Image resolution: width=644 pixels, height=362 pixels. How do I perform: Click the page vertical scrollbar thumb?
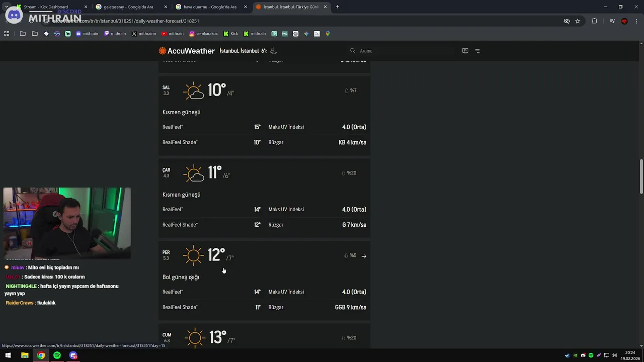coord(641,176)
